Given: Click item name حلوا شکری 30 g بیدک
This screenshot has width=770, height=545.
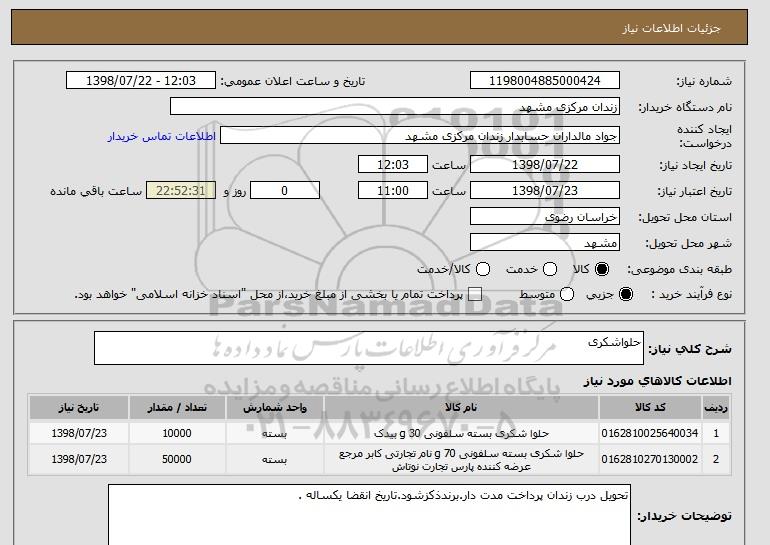Looking at the screenshot, I should [x=461, y=434].
